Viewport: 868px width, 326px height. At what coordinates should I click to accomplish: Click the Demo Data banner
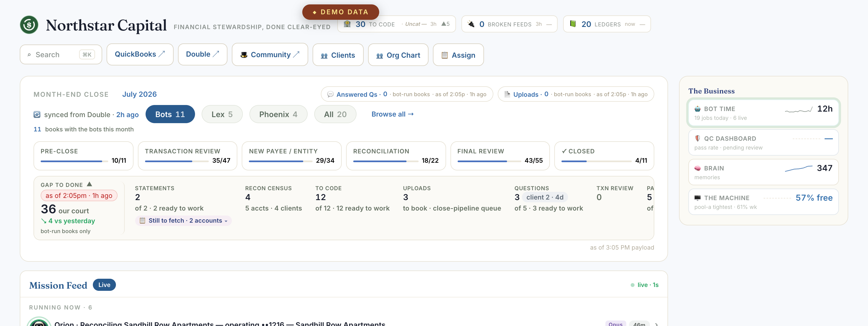341,12
